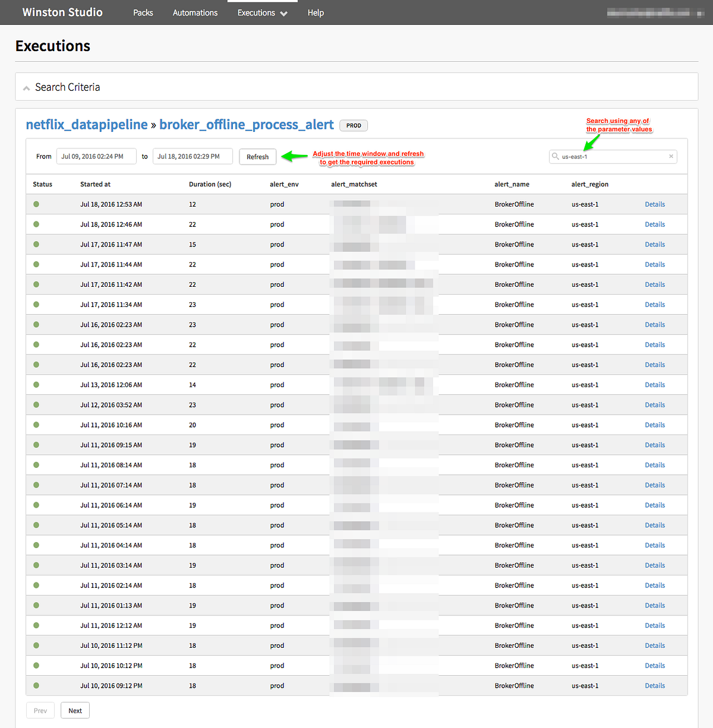The height and width of the screenshot is (728, 713).
Task: Click the Prev page button
Action: click(x=40, y=711)
